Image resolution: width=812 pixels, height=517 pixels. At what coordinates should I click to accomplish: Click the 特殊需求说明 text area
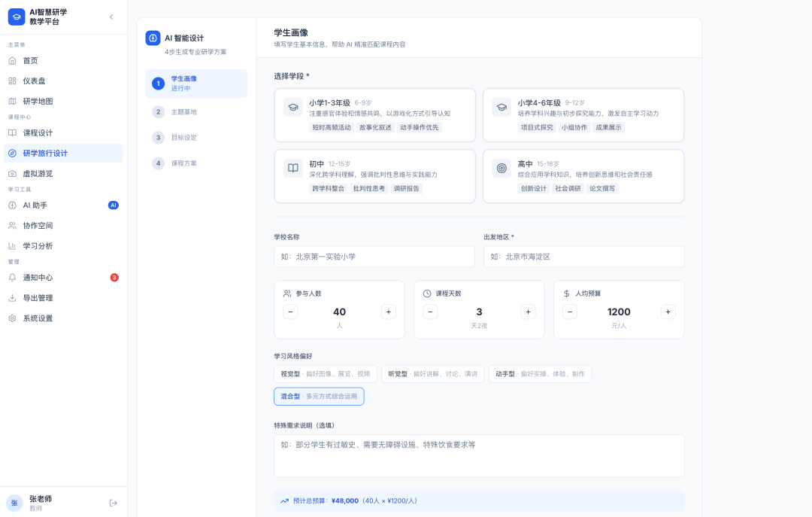478,455
